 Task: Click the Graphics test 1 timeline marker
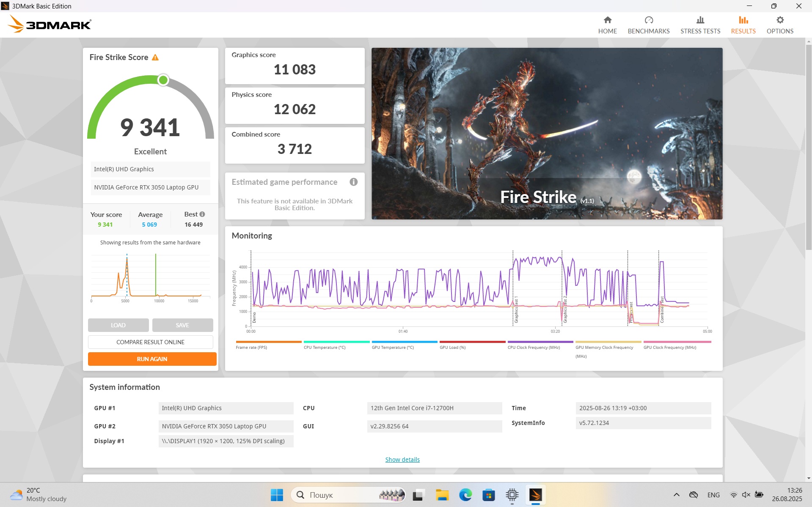click(516, 310)
